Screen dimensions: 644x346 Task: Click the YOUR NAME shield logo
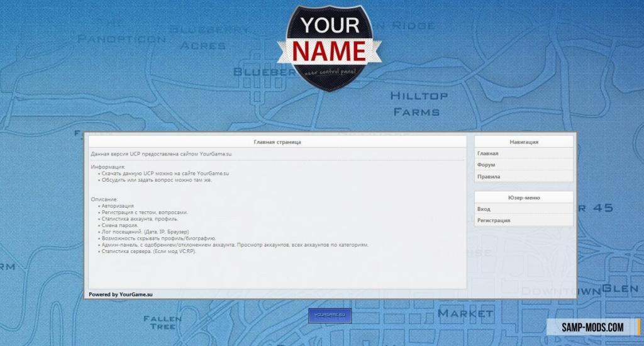click(330, 48)
